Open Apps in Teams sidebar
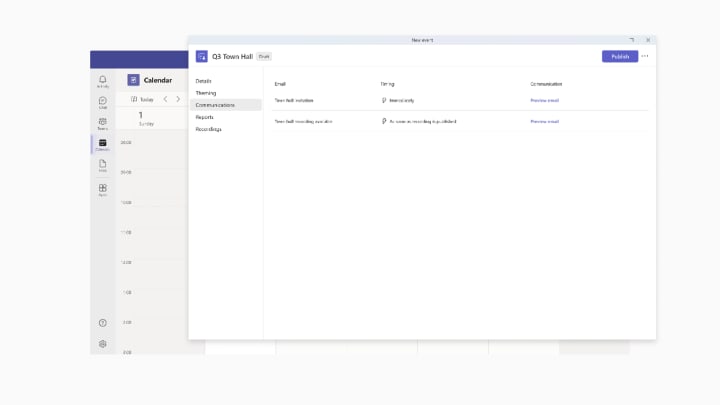720x405 pixels. pyautogui.click(x=103, y=190)
